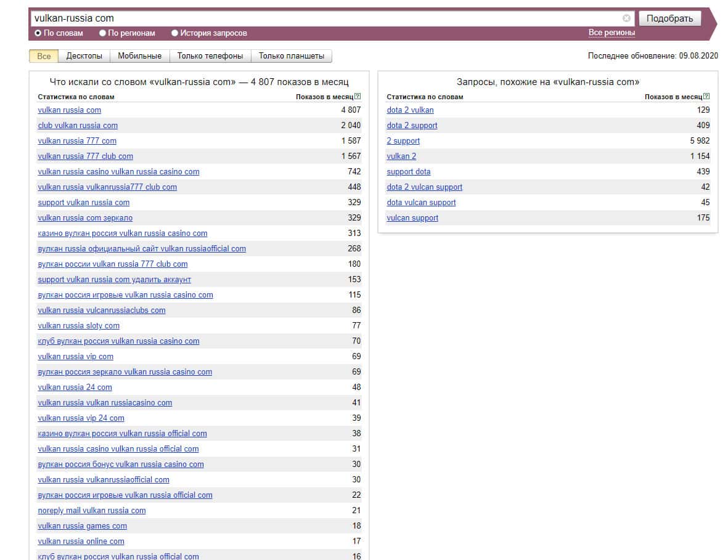Open the 'club vulkan russia com' keyword link
This screenshot has height=560, width=728.
click(x=78, y=126)
